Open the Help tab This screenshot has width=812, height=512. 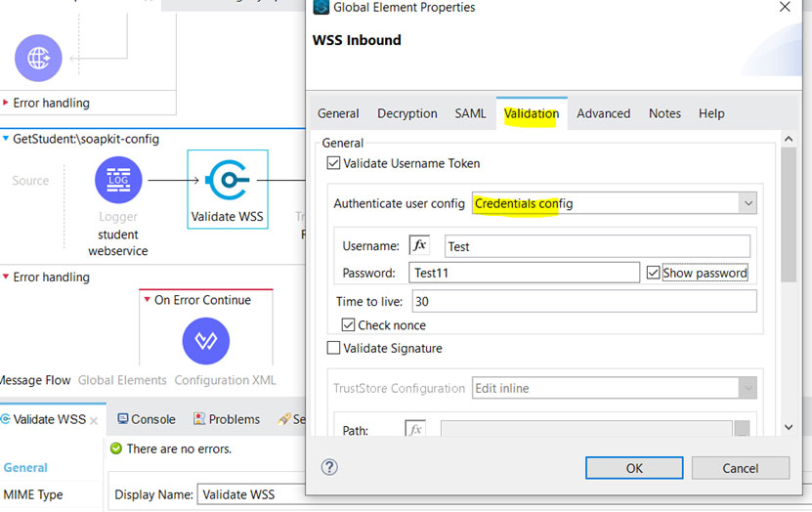point(711,113)
